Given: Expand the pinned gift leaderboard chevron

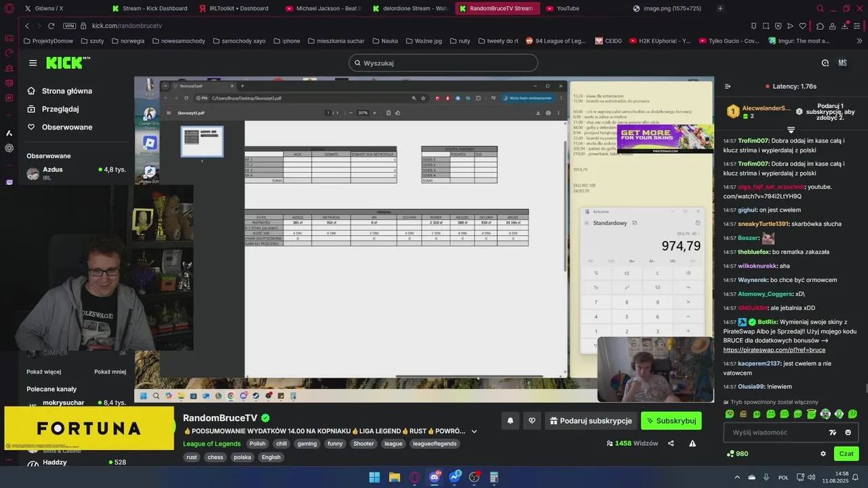Looking at the screenshot, I should [791, 129].
